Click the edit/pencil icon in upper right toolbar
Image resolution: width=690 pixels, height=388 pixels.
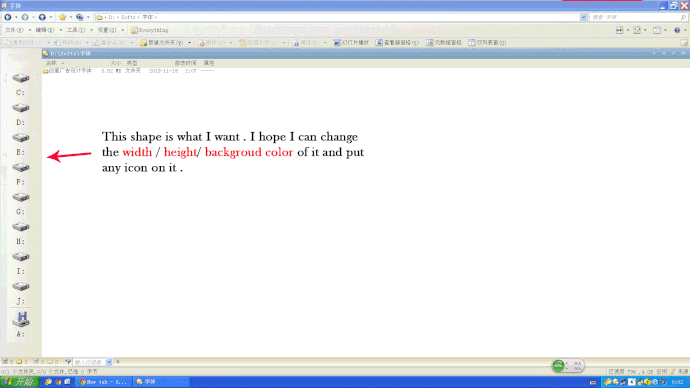point(637,30)
